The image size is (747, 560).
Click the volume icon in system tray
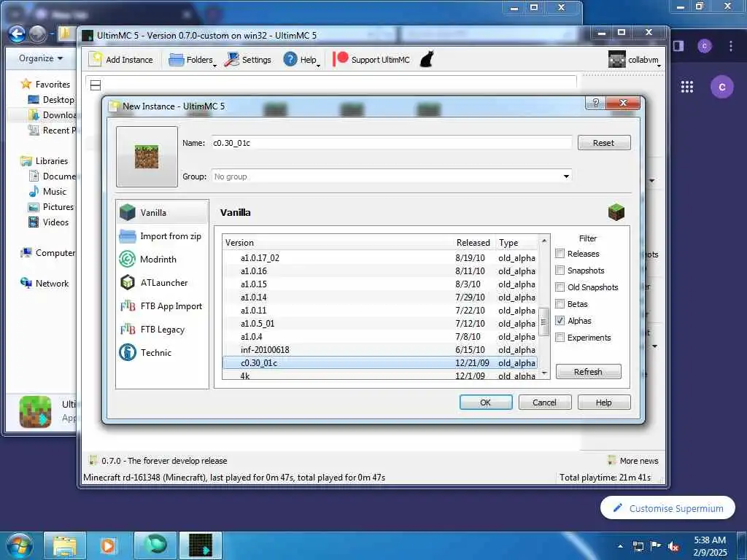[x=673, y=547]
